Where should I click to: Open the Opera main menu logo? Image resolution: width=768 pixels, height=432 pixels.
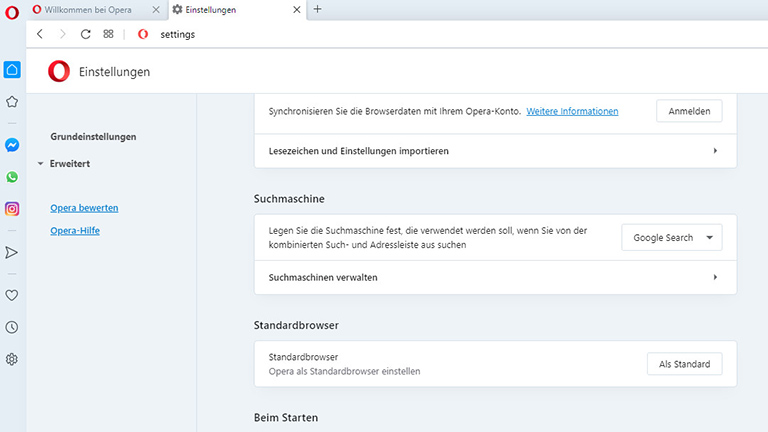tap(12, 12)
